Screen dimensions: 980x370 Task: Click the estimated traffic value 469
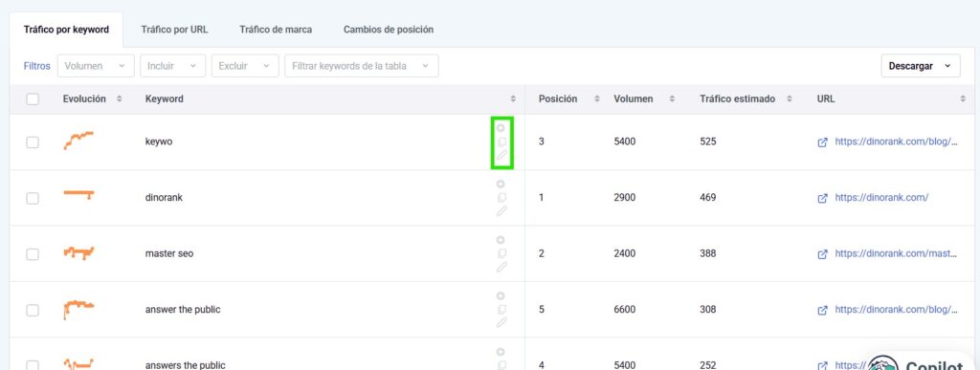(708, 198)
